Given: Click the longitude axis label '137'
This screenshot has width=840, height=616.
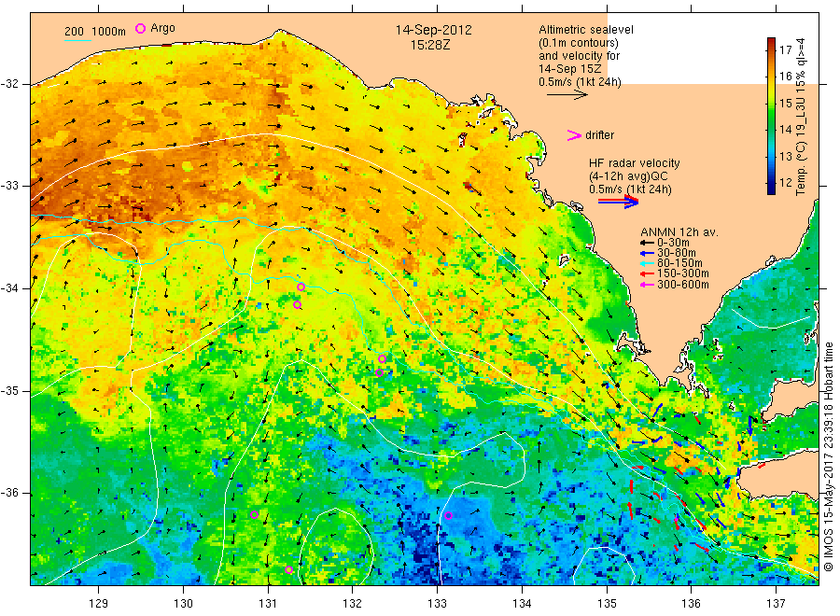Looking at the screenshot, I should 776,604.
